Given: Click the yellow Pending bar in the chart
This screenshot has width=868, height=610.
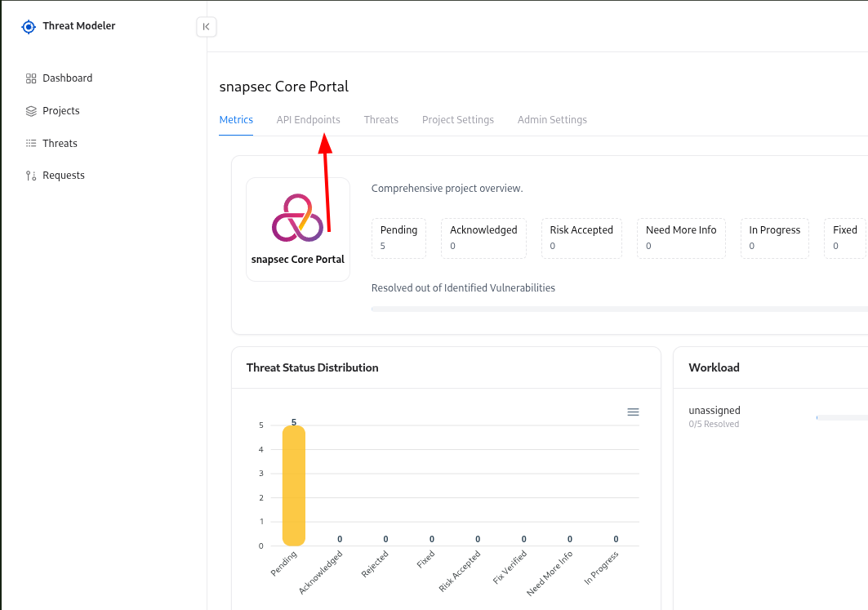Looking at the screenshot, I should click(x=293, y=485).
